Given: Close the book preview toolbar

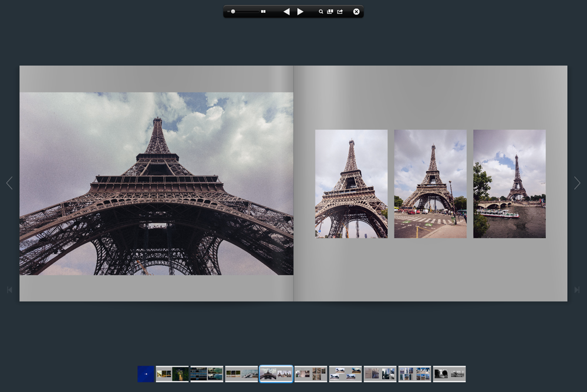Looking at the screenshot, I should click(x=356, y=12).
